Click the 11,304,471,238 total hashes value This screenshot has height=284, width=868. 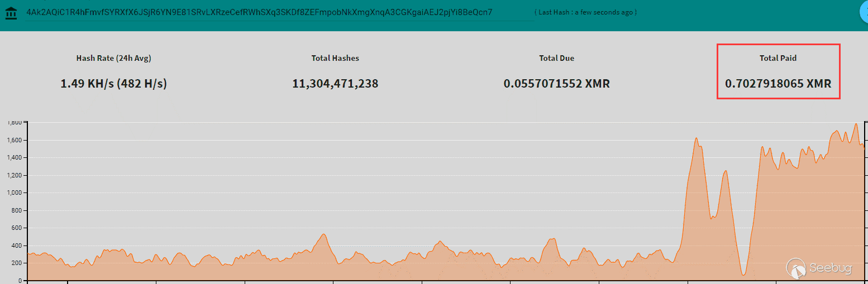pyautogui.click(x=335, y=84)
